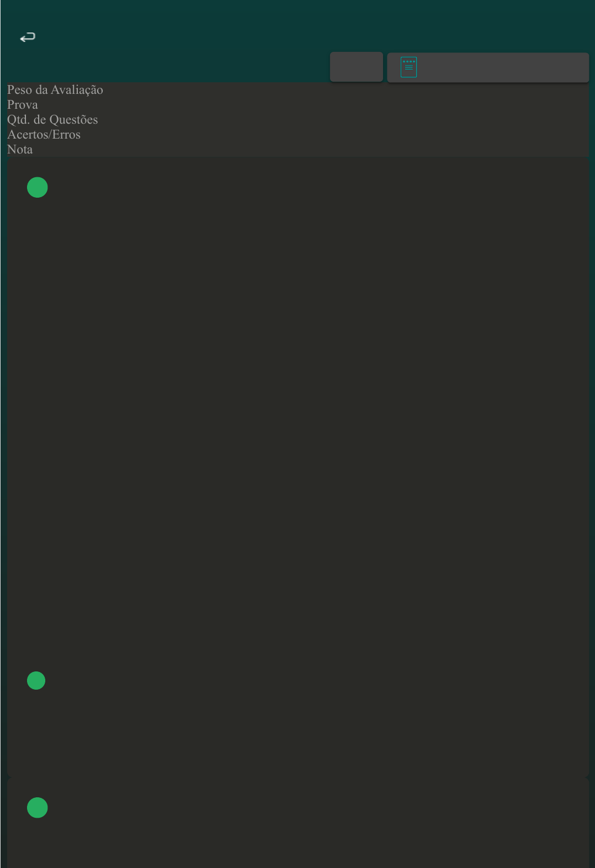595x868 pixels.
Task: Select the Prova header label
Action: [x=23, y=105]
